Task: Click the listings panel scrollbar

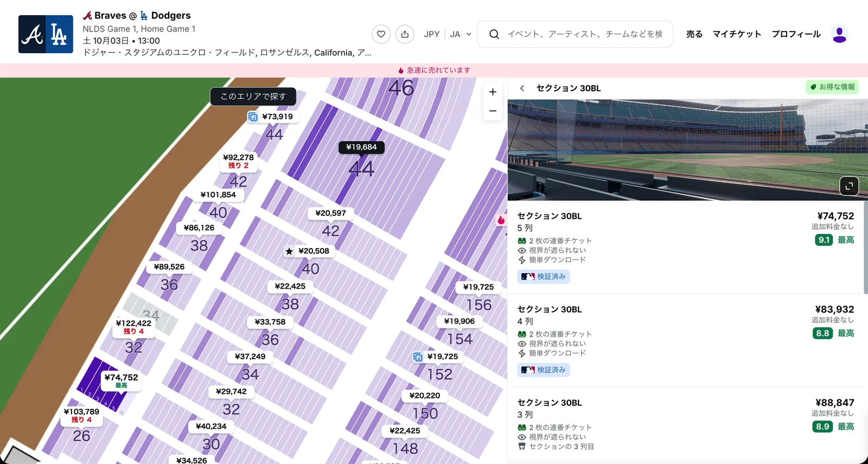Action: click(x=865, y=247)
